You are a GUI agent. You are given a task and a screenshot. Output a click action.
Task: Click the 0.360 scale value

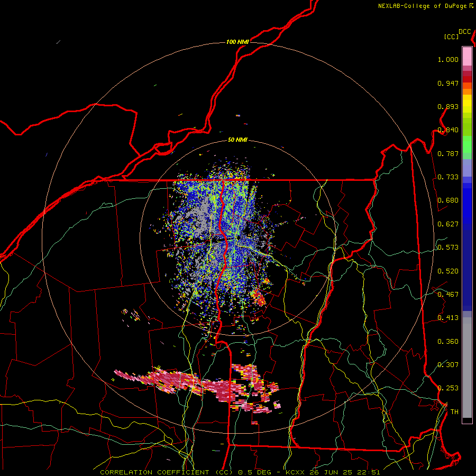point(448,342)
